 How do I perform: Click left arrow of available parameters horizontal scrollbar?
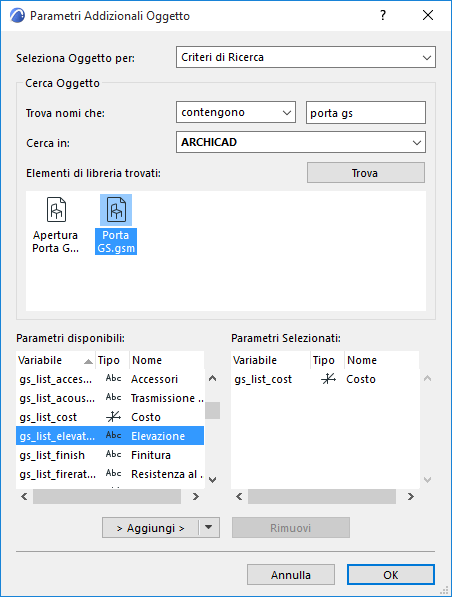pyautogui.click(x=24, y=496)
